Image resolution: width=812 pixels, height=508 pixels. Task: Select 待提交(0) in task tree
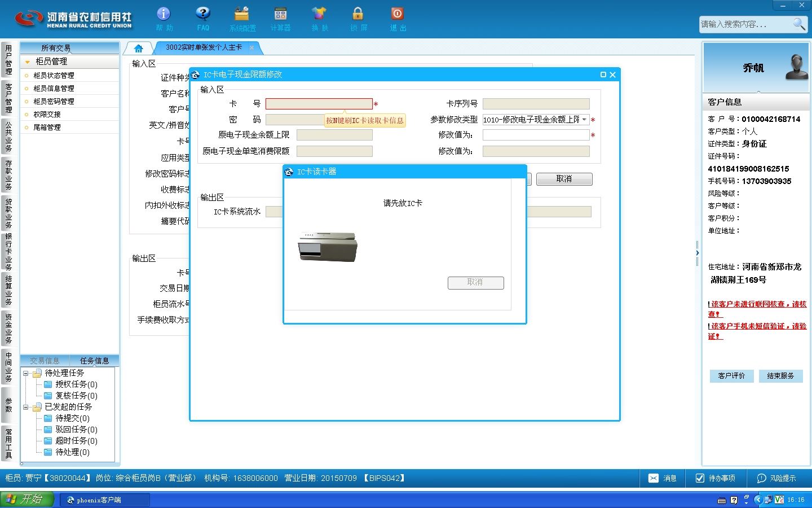coord(72,418)
